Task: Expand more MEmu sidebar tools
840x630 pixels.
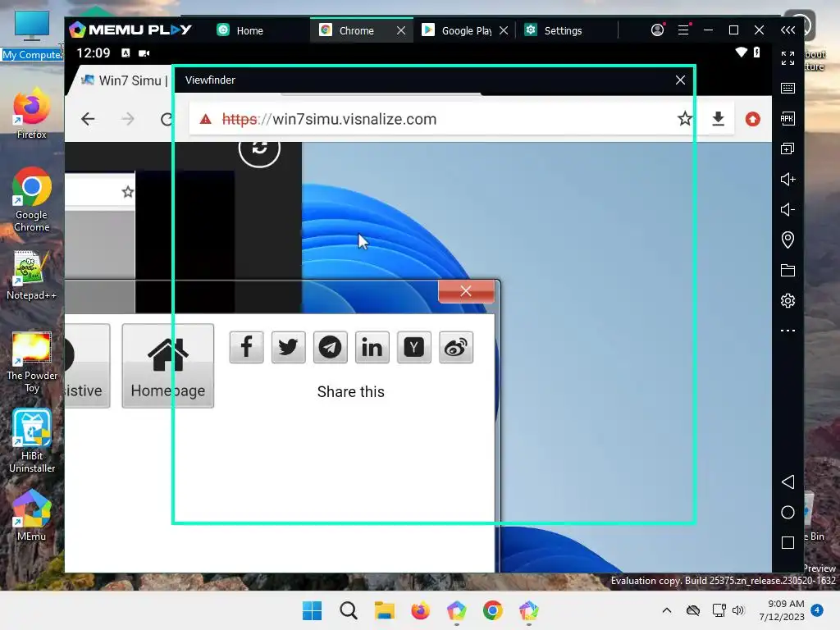Action: click(x=787, y=331)
